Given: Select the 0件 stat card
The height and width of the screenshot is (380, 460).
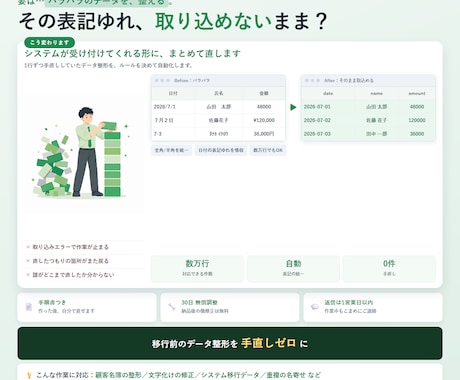Looking at the screenshot, I should click(389, 269).
